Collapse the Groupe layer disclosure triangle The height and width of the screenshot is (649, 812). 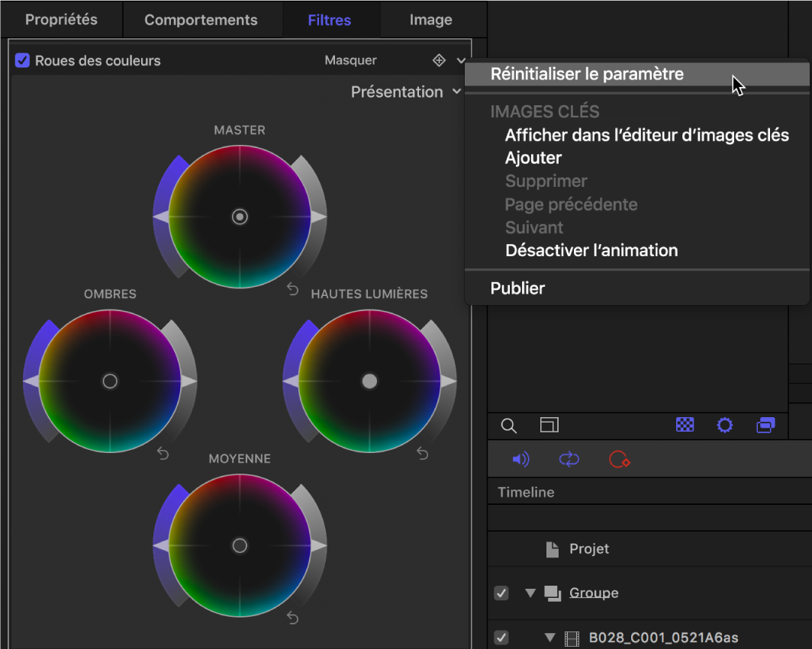coord(530,593)
